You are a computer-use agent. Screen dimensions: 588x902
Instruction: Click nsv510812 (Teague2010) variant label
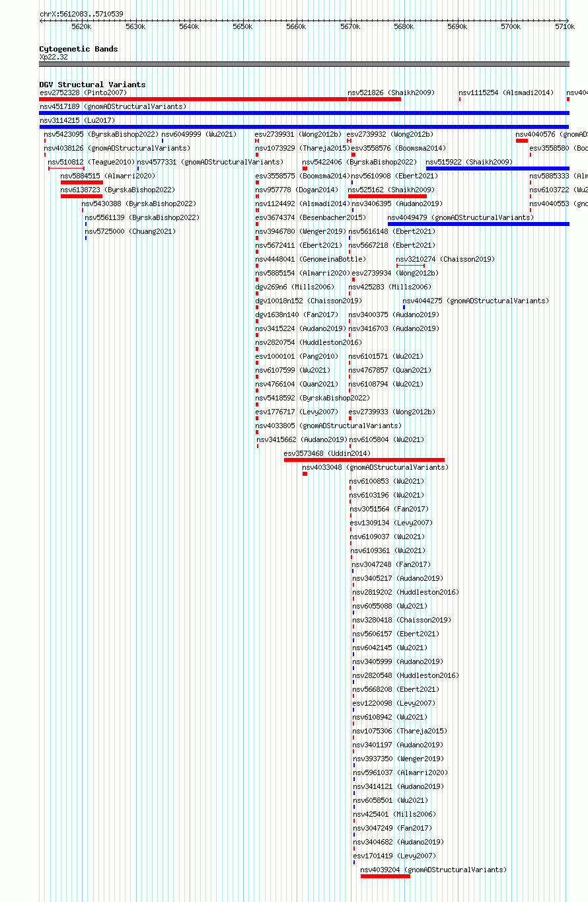(91, 162)
